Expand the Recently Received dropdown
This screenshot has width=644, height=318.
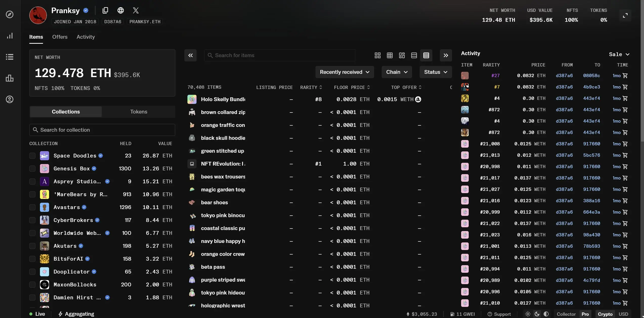point(345,72)
